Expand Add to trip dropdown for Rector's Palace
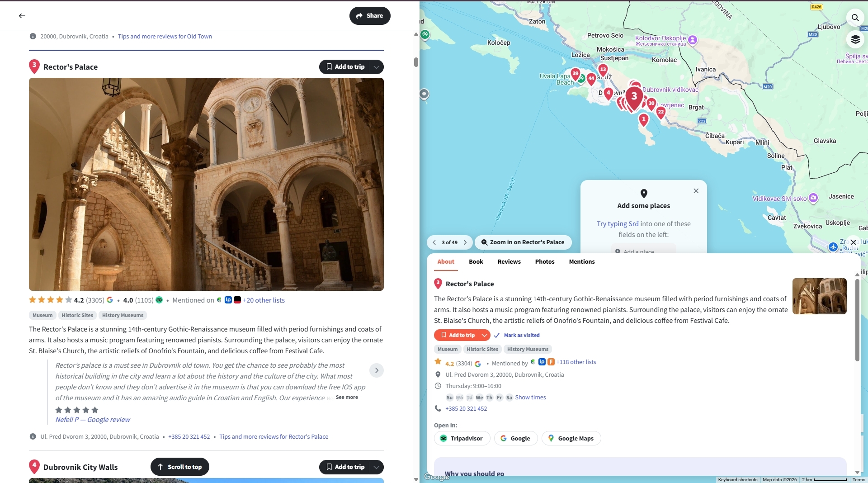The width and height of the screenshot is (868, 483). click(x=376, y=67)
